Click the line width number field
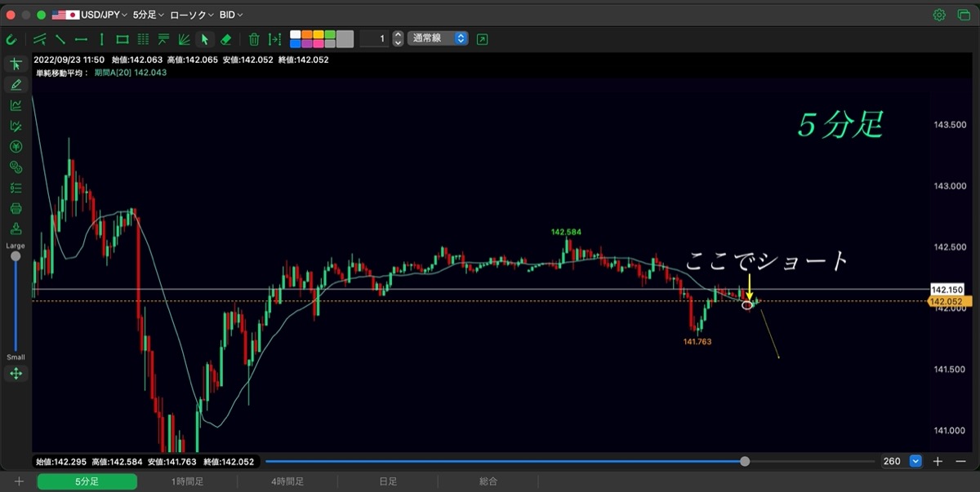Image resolution: width=980 pixels, height=492 pixels. coord(374,38)
